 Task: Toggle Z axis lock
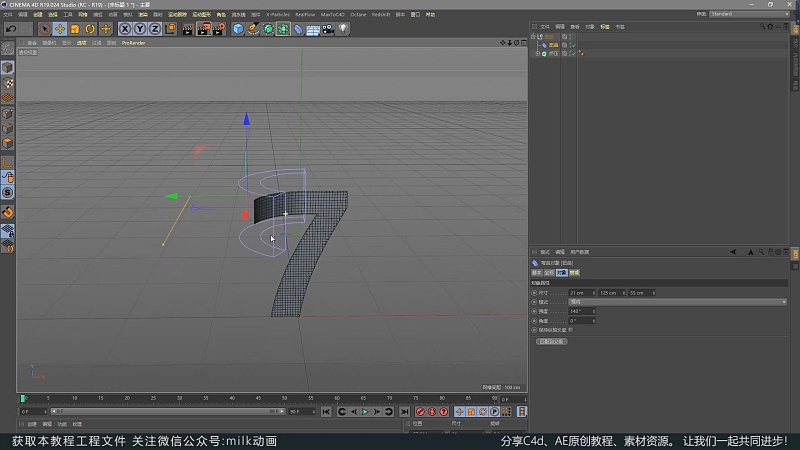155,29
